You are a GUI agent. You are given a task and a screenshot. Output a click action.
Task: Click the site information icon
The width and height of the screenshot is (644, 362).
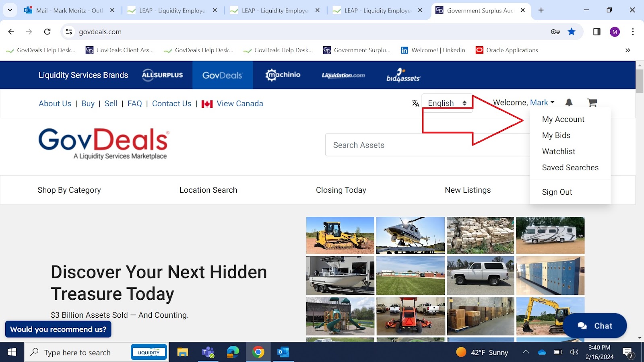tap(69, 31)
